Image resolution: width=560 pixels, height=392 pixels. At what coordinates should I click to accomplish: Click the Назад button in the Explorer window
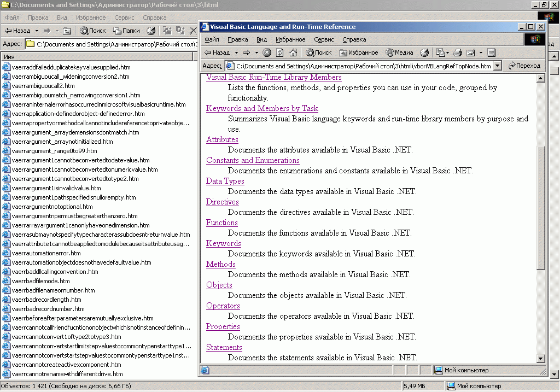point(17,31)
